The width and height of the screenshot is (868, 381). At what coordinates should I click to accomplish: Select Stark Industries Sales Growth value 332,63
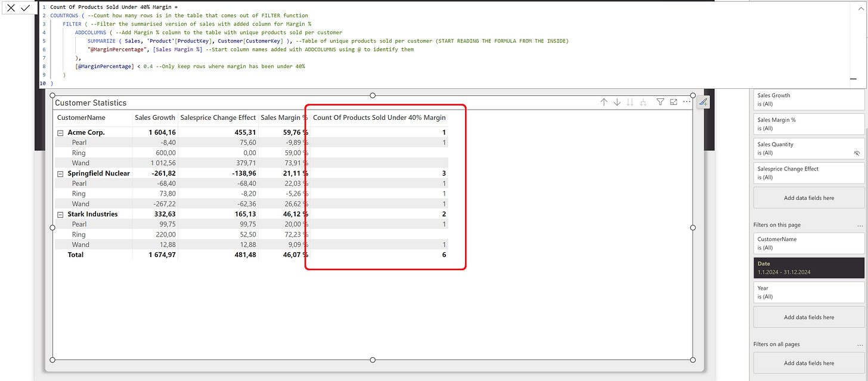[165, 214]
